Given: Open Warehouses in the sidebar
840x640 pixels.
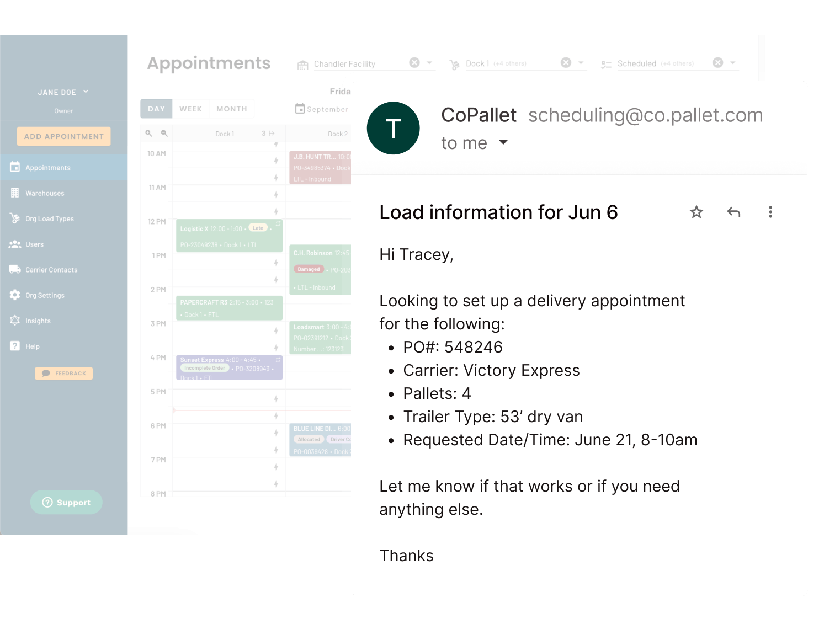Looking at the screenshot, I should 64,193.
